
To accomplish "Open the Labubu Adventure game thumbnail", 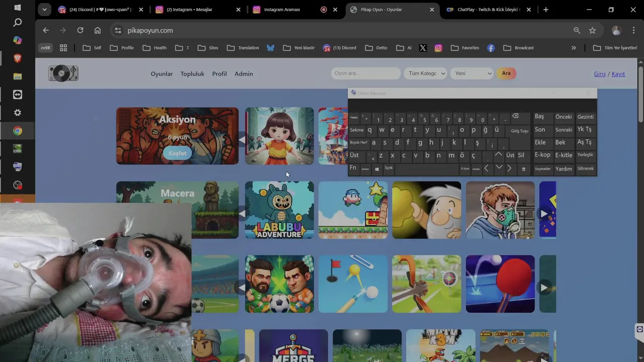I will [279, 210].
